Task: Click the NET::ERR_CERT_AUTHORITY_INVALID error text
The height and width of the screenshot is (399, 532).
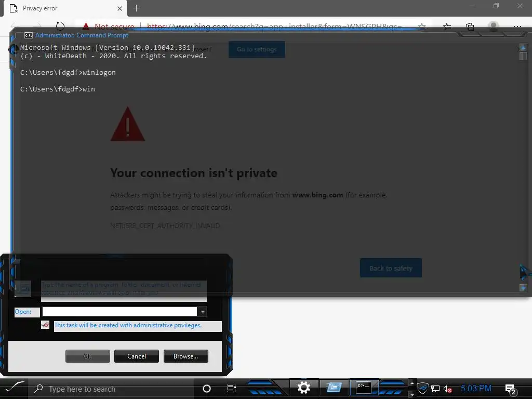Action: coord(165,226)
